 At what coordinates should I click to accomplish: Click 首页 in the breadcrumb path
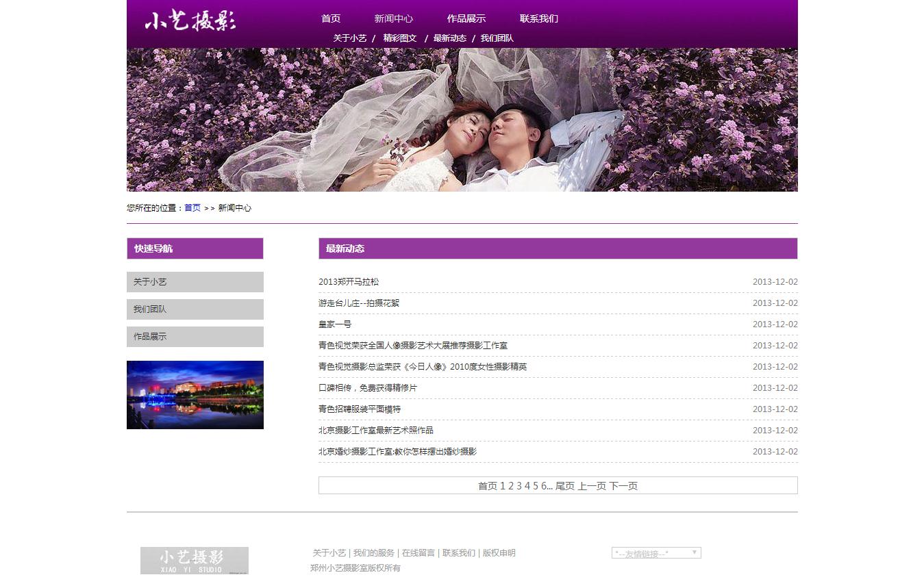[192, 208]
